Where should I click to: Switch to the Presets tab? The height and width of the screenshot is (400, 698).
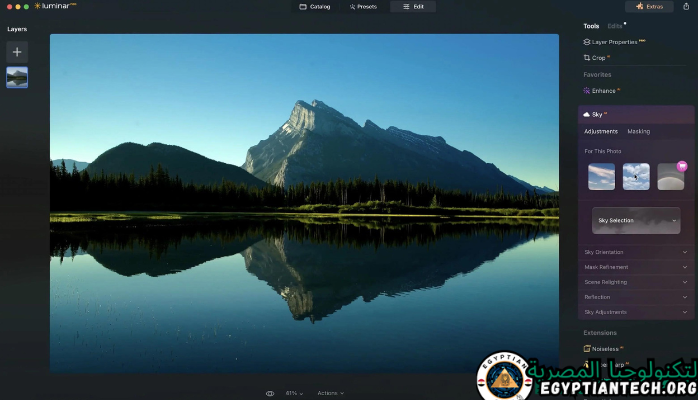(x=363, y=7)
